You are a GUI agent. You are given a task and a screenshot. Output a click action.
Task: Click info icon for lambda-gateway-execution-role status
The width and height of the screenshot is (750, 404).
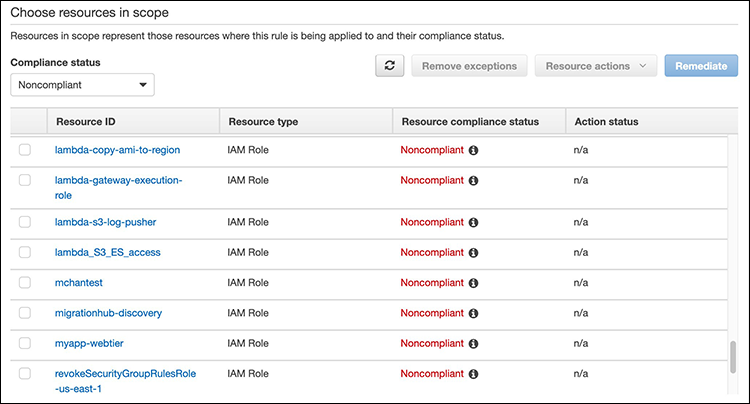[x=473, y=181]
